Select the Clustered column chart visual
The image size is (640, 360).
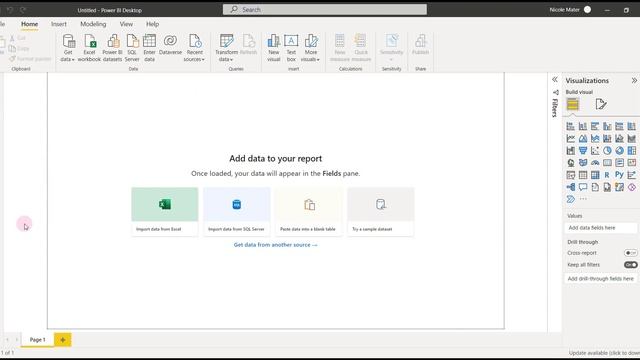pos(607,126)
